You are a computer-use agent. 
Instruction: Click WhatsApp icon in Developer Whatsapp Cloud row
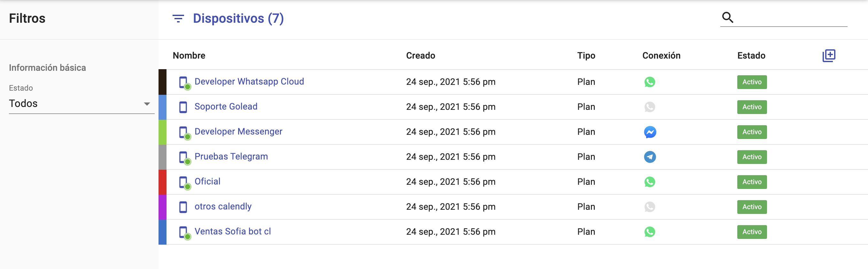650,82
